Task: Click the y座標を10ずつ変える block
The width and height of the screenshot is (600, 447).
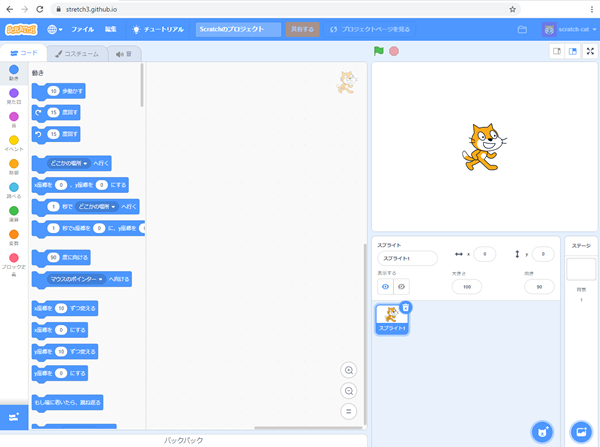Action: (x=65, y=352)
